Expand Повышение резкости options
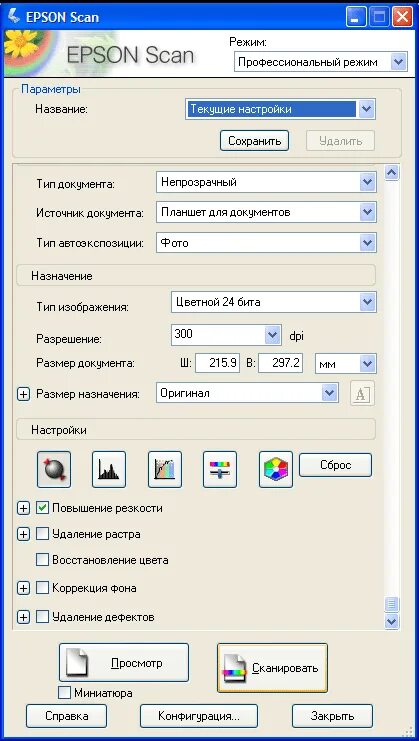The width and height of the screenshot is (419, 741). [23, 508]
